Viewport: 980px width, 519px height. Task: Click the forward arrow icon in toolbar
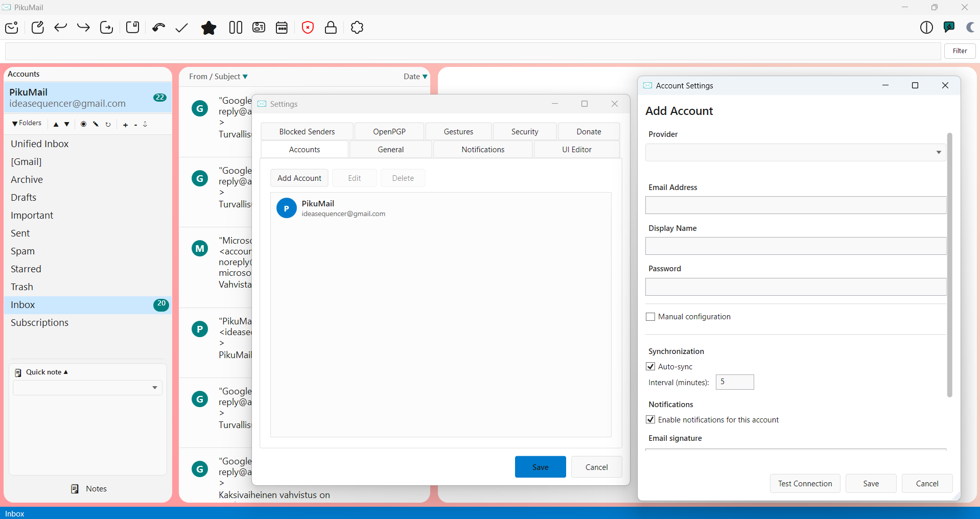83,28
